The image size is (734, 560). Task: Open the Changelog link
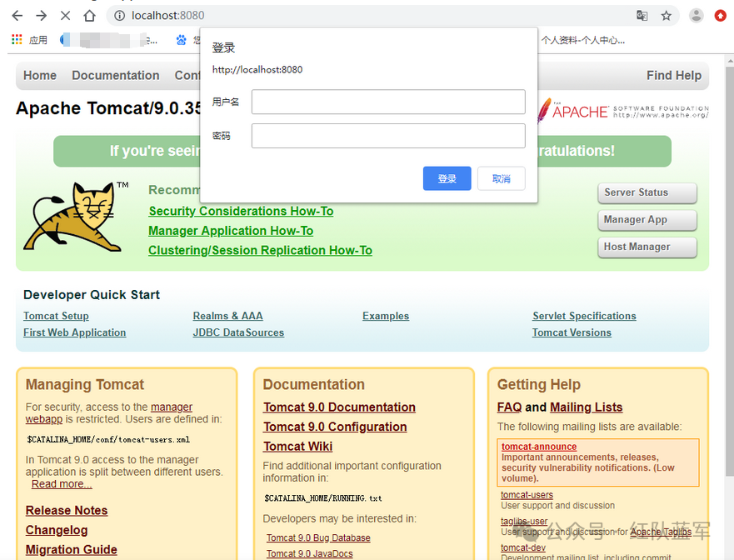tap(57, 530)
